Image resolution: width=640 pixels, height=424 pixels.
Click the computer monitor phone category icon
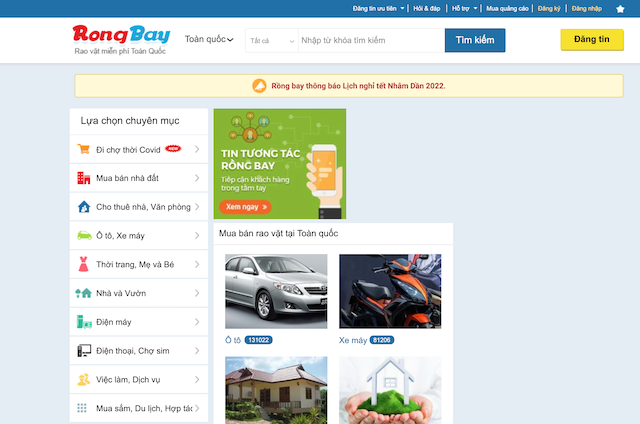pos(84,351)
